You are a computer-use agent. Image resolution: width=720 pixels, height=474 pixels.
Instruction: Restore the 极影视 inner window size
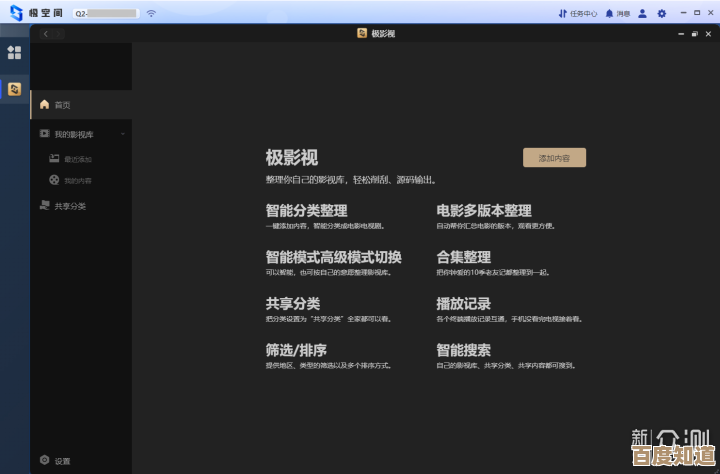point(692,34)
